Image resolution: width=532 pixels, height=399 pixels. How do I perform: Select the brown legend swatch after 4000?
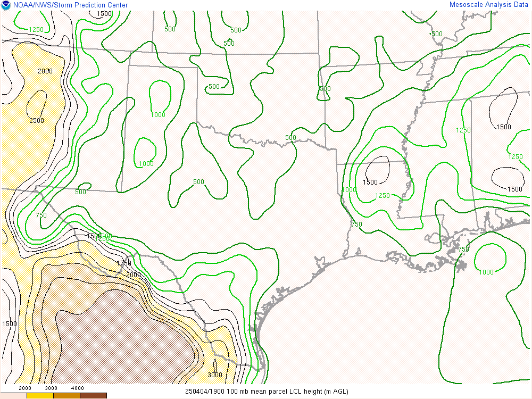[93, 396]
